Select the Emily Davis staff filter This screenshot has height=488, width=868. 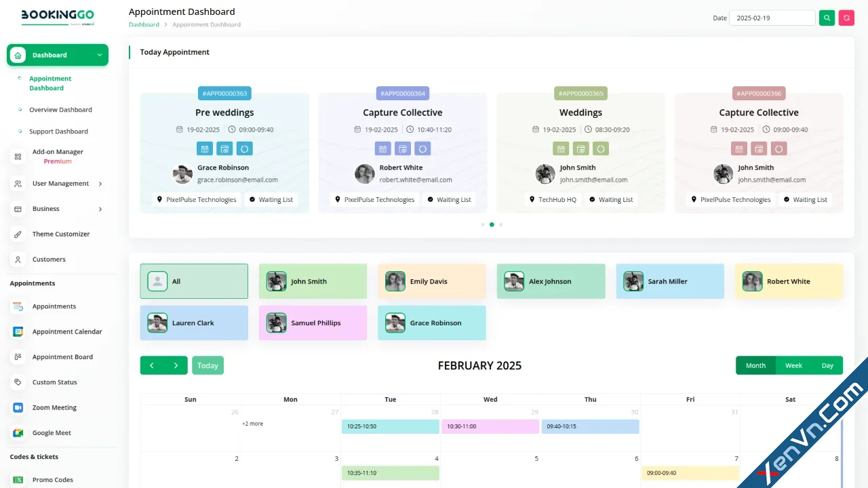click(431, 281)
